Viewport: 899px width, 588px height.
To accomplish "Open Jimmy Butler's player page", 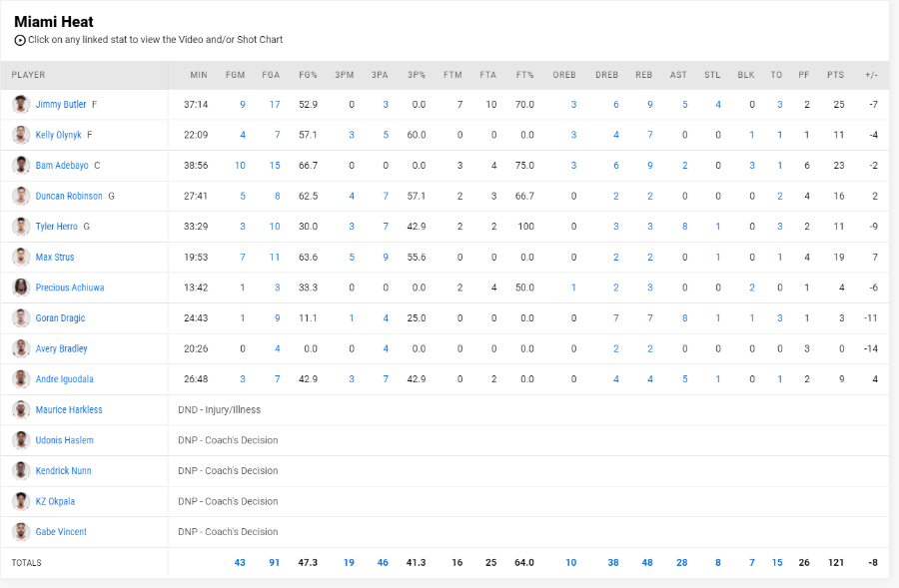I will coord(61,104).
